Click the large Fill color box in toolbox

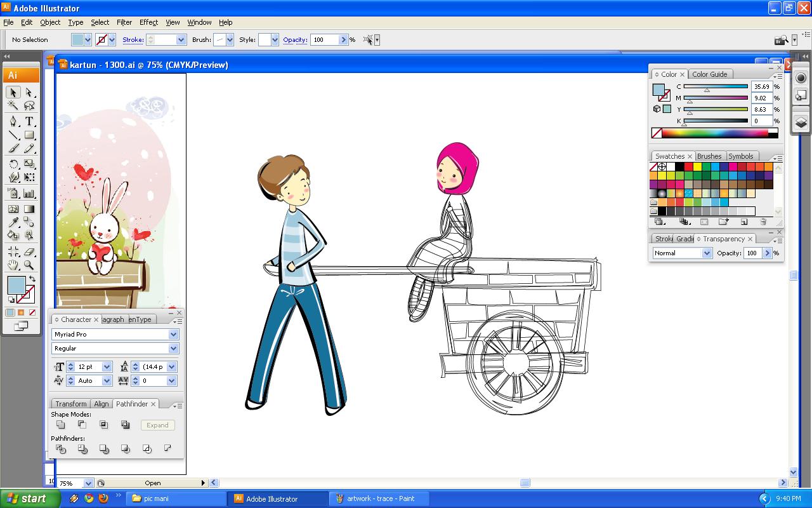(x=16, y=286)
